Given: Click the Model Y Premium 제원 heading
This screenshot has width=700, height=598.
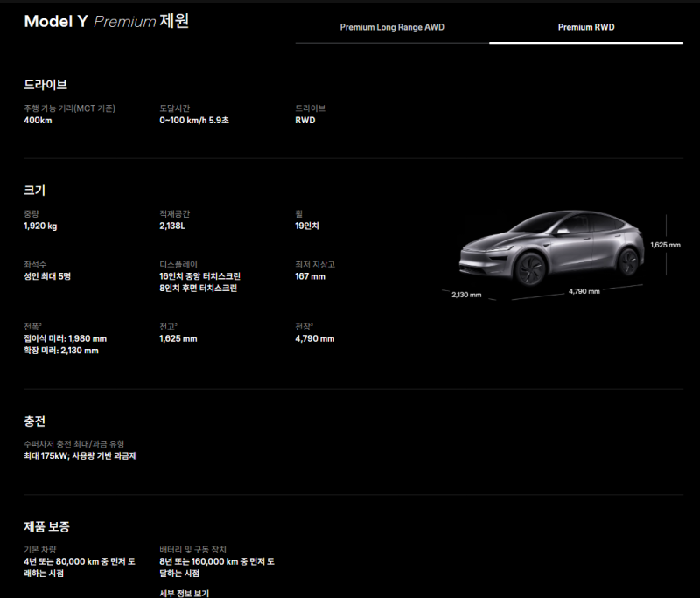Looking at the screenshot, I should coord(107,21).
